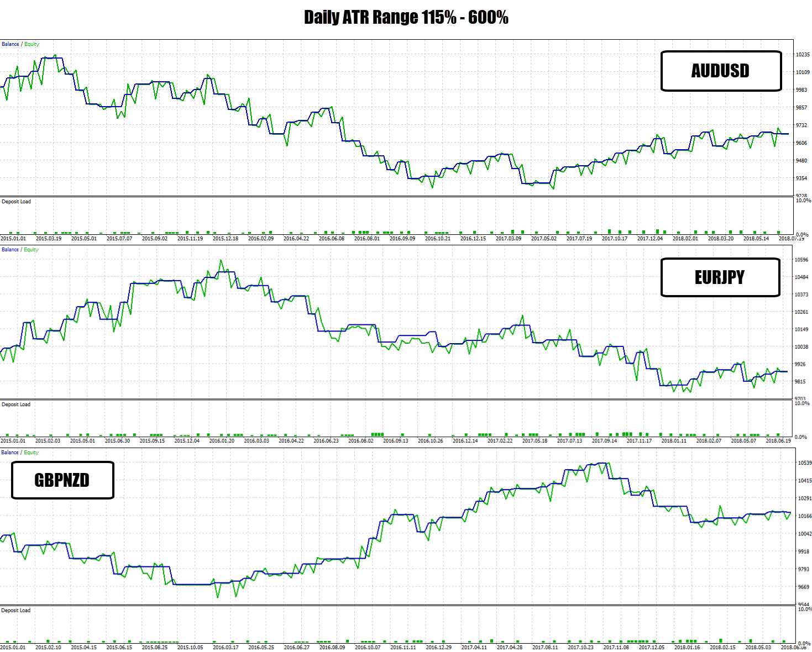The height and width of the screenshot is (652, 812).
Task: Click the date 2017.09.14 on the time axis
Action: tap(605, 441)
